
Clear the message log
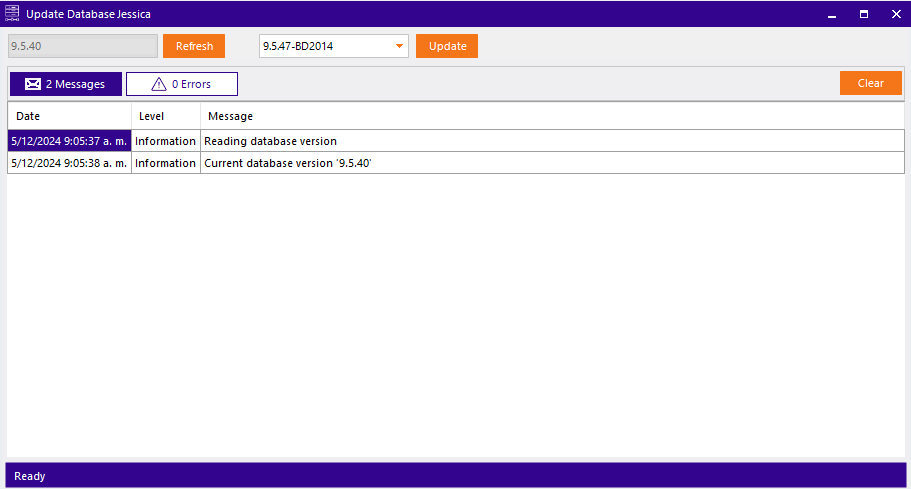pyautogui.click(x=870, y=83)
